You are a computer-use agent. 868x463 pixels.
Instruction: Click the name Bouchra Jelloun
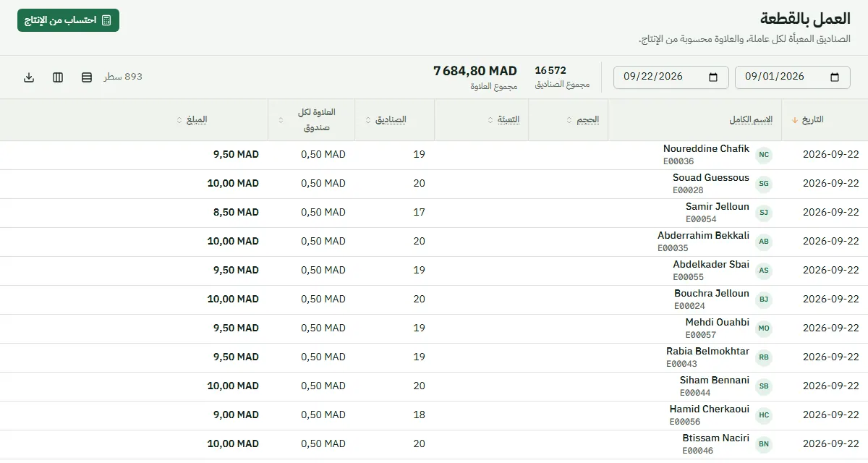(712, 294)
